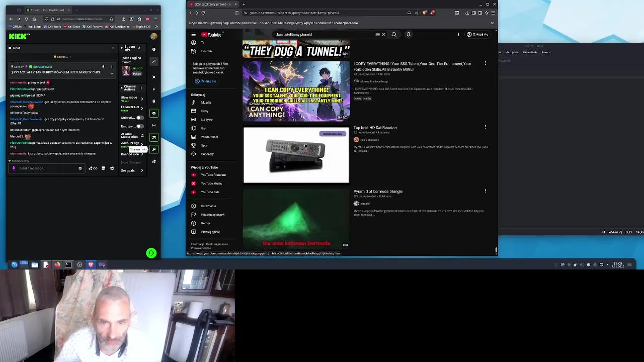Expand Slow mode settings

pos(142,99)
